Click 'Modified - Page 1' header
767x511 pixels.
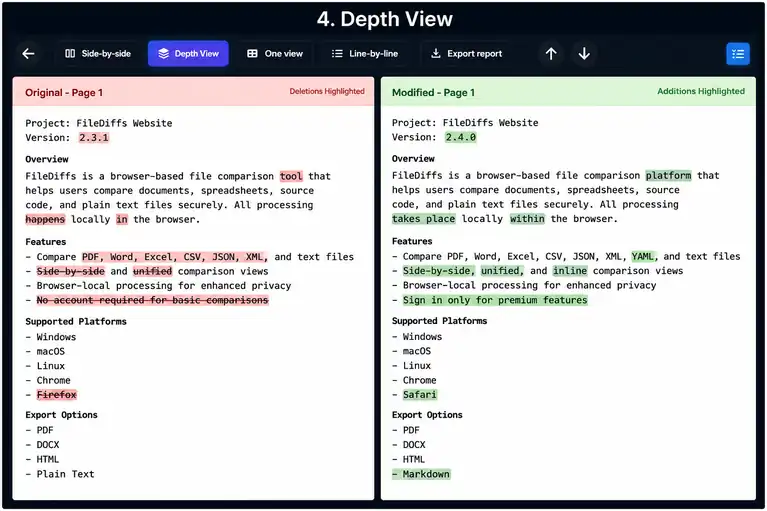pos(433,92)
